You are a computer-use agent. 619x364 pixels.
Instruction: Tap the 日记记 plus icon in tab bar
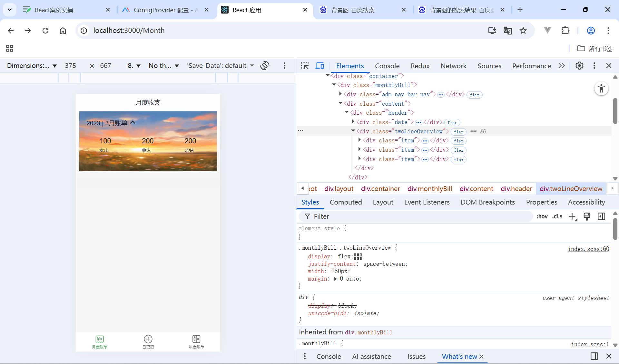[148, 339]
